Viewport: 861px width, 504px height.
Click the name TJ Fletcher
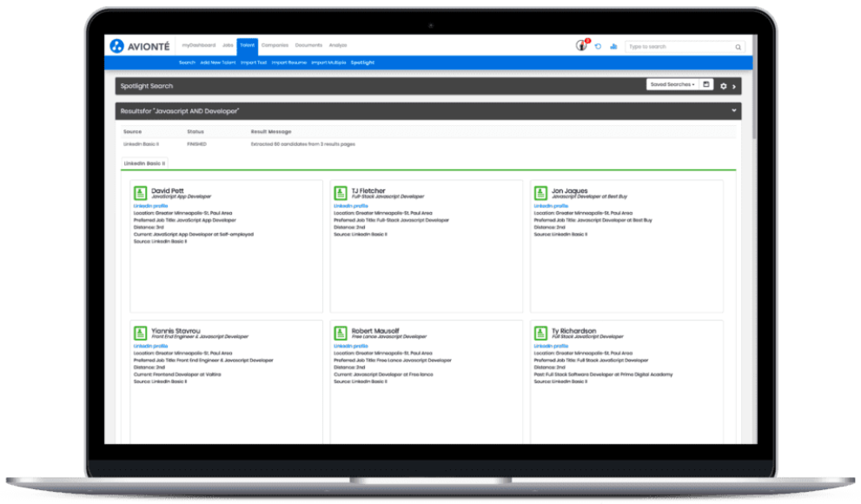pos(368,190)
